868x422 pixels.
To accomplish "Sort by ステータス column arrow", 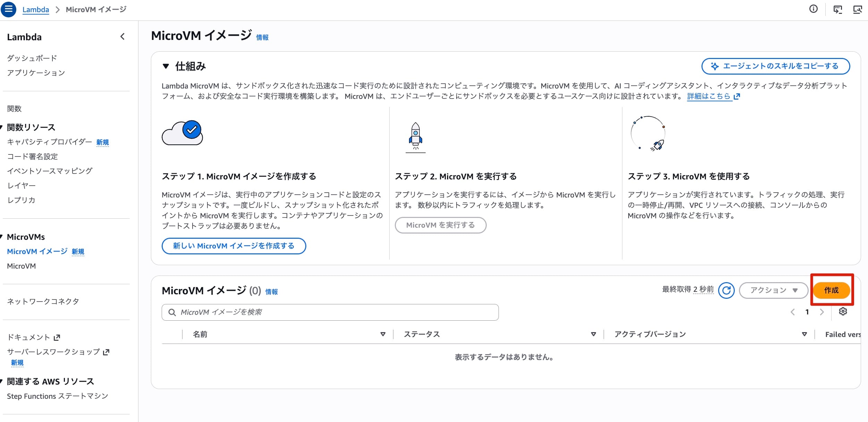I will (594, 334).
